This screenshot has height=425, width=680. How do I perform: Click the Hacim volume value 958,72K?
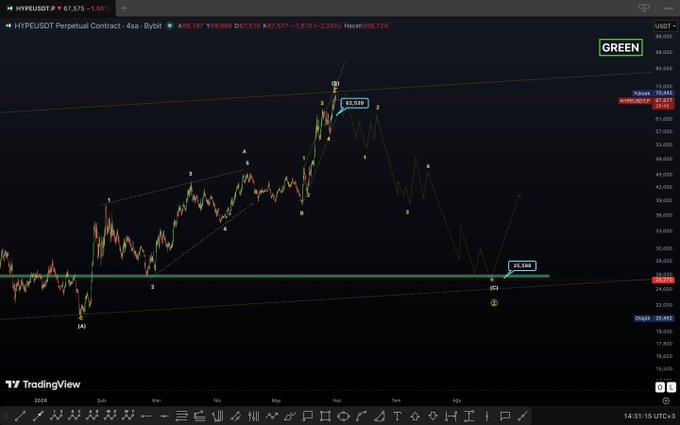[376, 26]
